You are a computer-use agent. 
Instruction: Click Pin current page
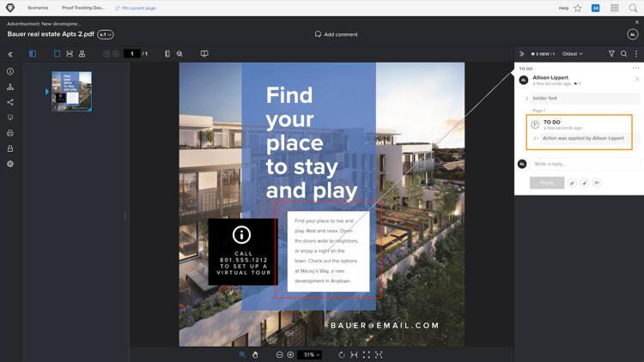pos(135,8)
